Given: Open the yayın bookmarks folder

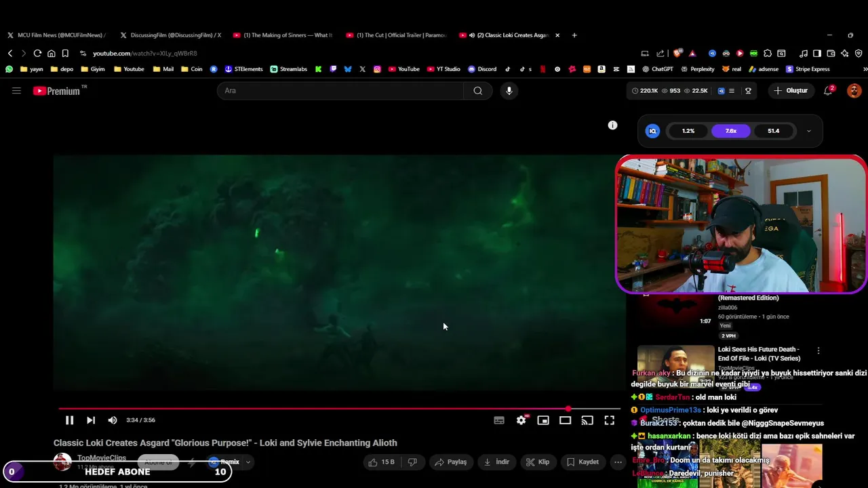Looking at the screenshot, I should tap(31, 69).
